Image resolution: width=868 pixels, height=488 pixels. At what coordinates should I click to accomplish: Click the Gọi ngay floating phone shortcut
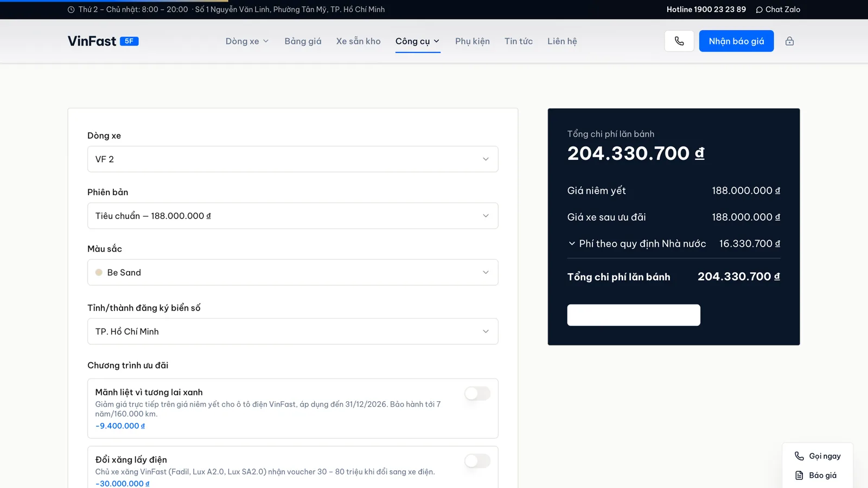pyautogui.click(x=818, y=456)
